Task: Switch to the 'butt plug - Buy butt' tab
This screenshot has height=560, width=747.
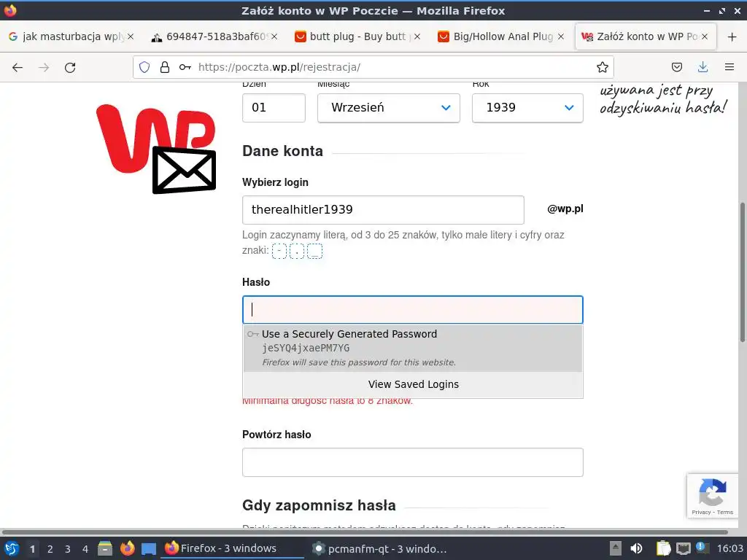Action: [x=357, y=36]
